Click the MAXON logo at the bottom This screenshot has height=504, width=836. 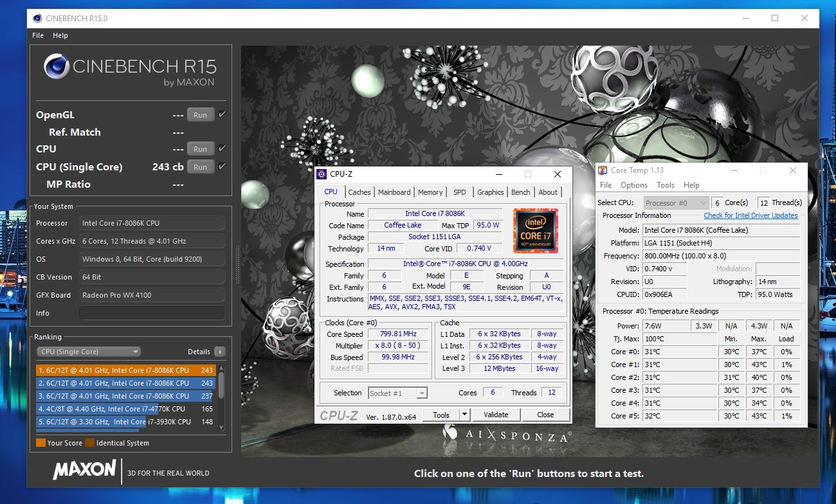pos(84,471)
